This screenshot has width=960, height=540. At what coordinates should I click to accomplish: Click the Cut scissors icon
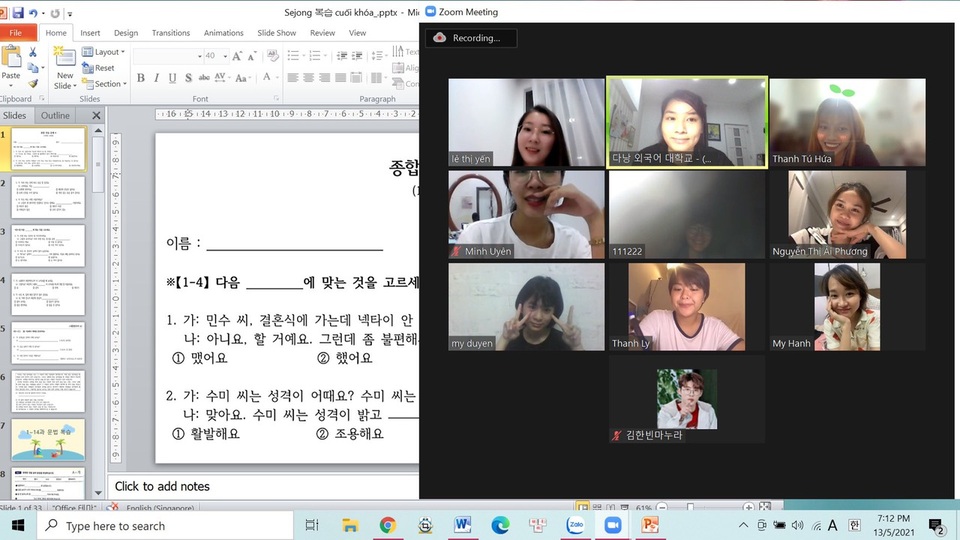click(33, 52)
